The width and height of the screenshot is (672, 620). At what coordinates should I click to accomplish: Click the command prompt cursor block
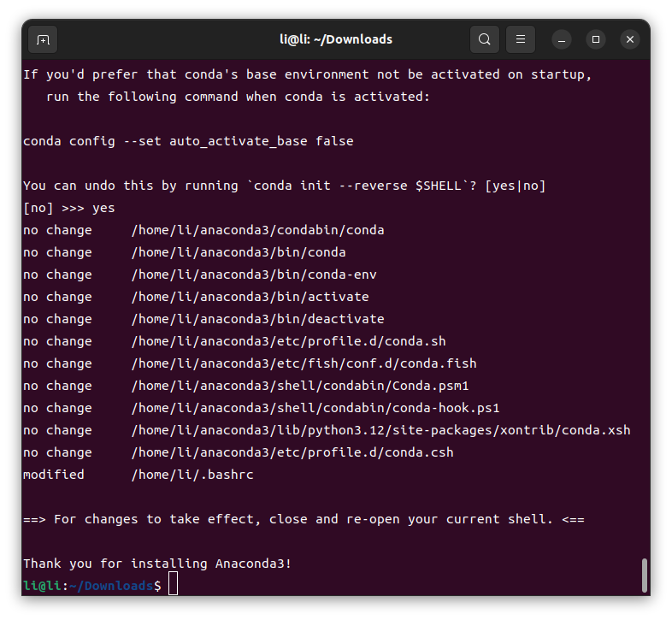[174, 583]
